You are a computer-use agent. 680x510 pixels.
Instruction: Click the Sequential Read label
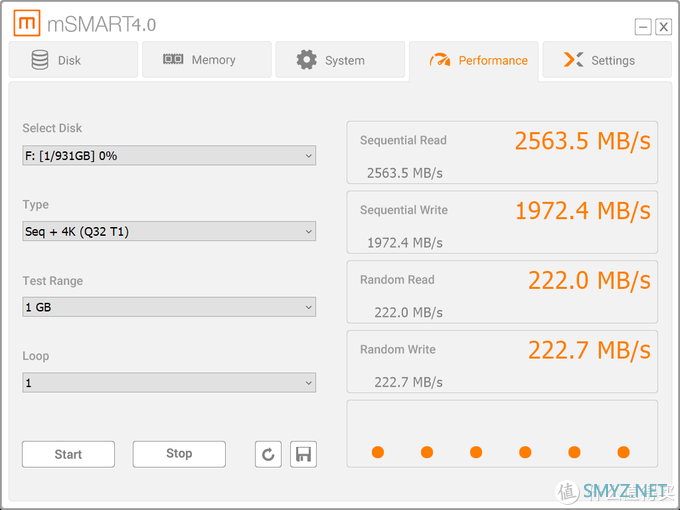(403, 141)
